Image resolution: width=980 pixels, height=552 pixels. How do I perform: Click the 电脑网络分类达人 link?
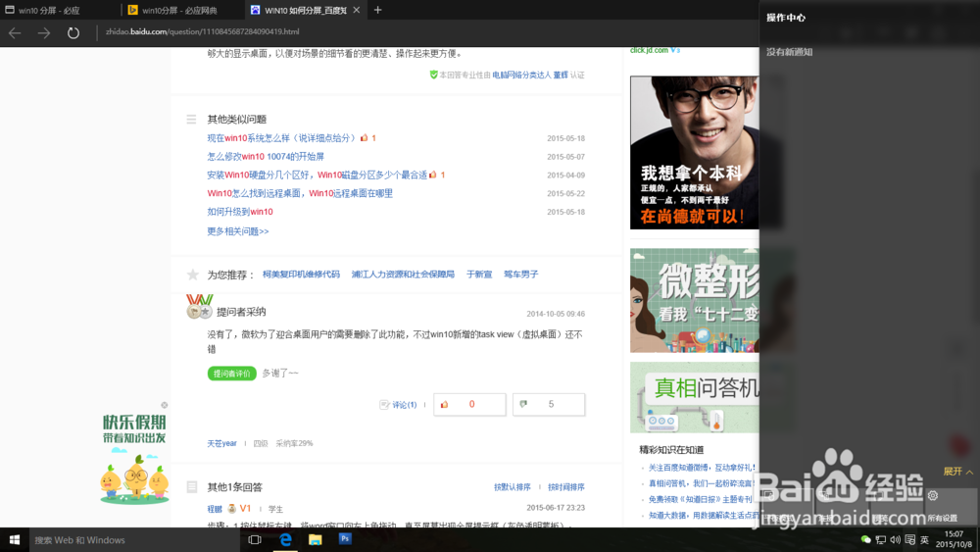click(x=521, y=75)
